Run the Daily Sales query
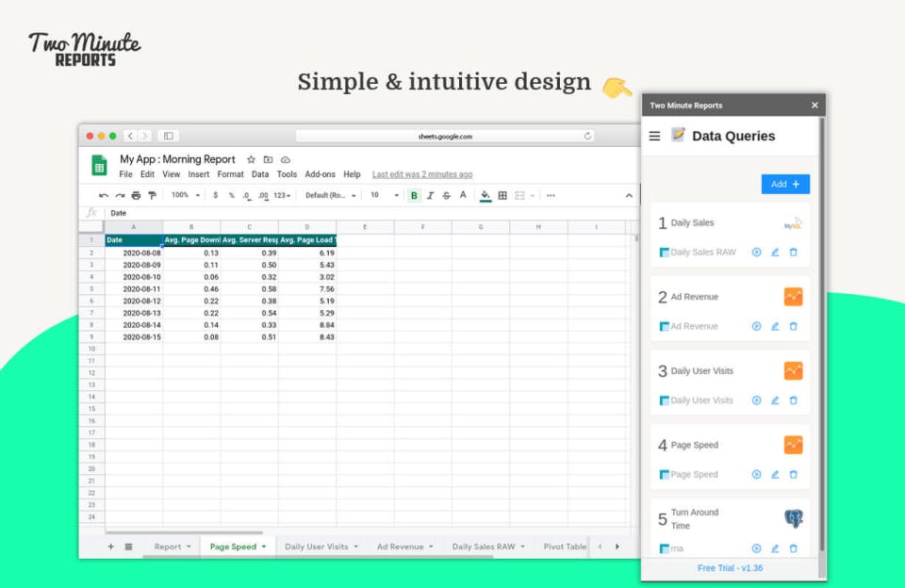The width and height of the screenshot is (905, 588). [756, 253]
